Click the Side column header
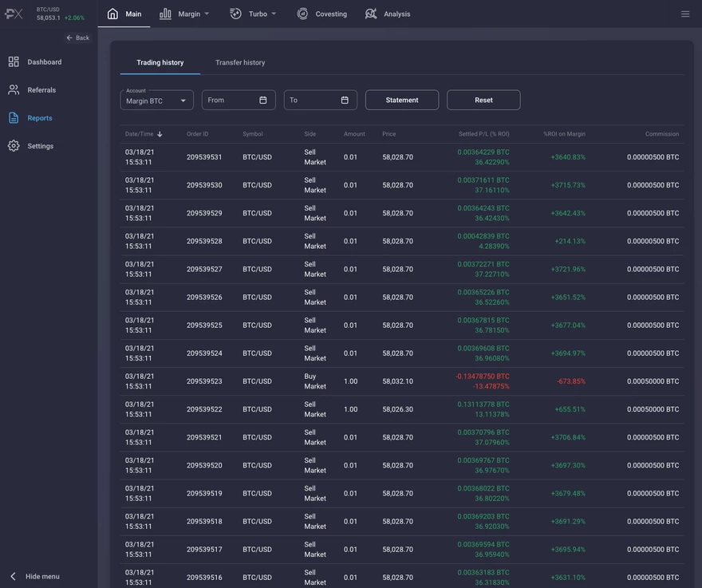Screen dimensions: 702x588 tap(310, 134)
